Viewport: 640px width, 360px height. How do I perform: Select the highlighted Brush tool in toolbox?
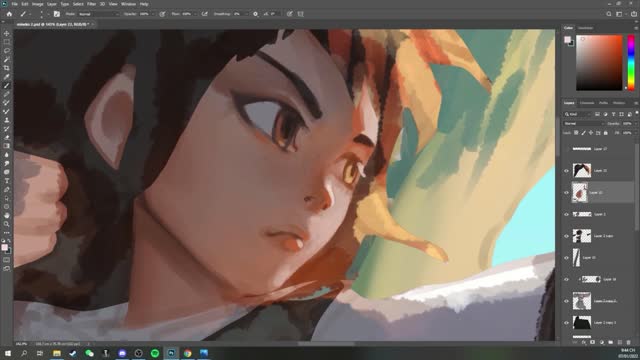click(x=7, y=86)
